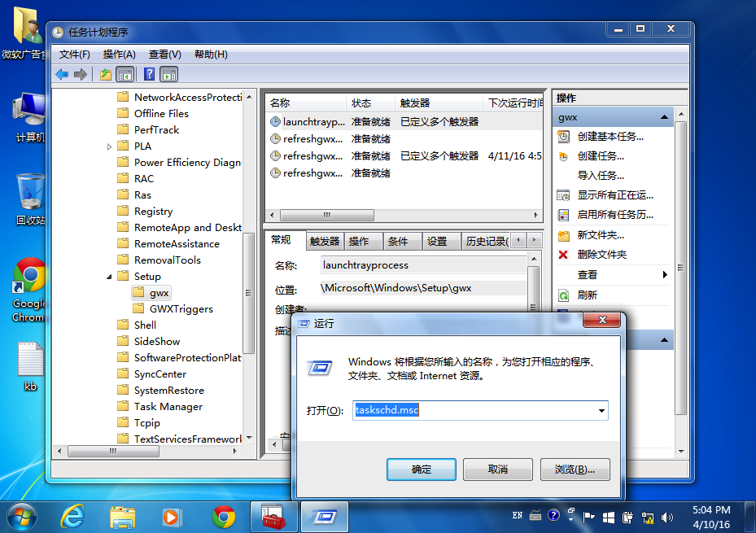Collapse the second actions section arrow
This screenshot has width=756, height=533.
(x=664, y=340)
